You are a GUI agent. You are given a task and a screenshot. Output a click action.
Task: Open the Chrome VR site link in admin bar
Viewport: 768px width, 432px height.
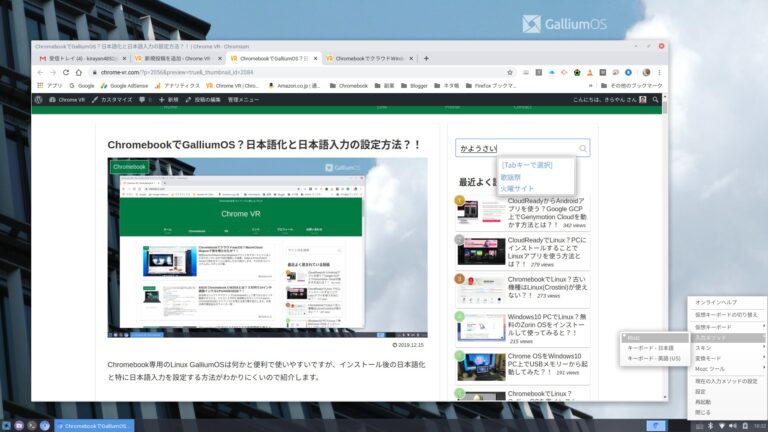click(67, 99)
